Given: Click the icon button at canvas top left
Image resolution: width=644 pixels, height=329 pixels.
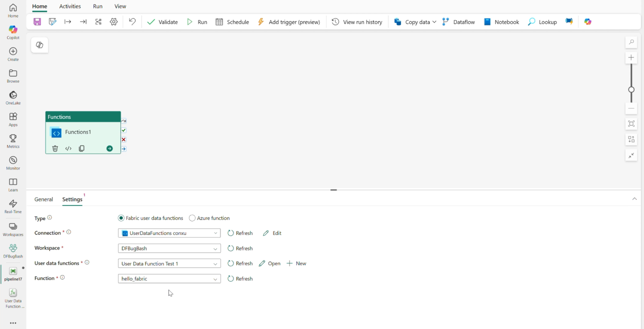Looking at the screenshot, I should pos(39,45).
